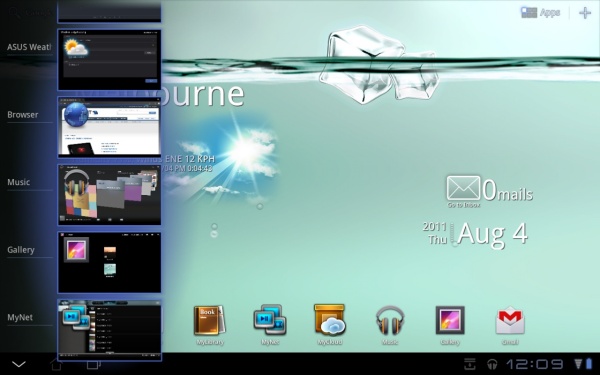600x375 pixels.
Task: Tap the back chevron in system bar
Action: (x=18, y=364)
